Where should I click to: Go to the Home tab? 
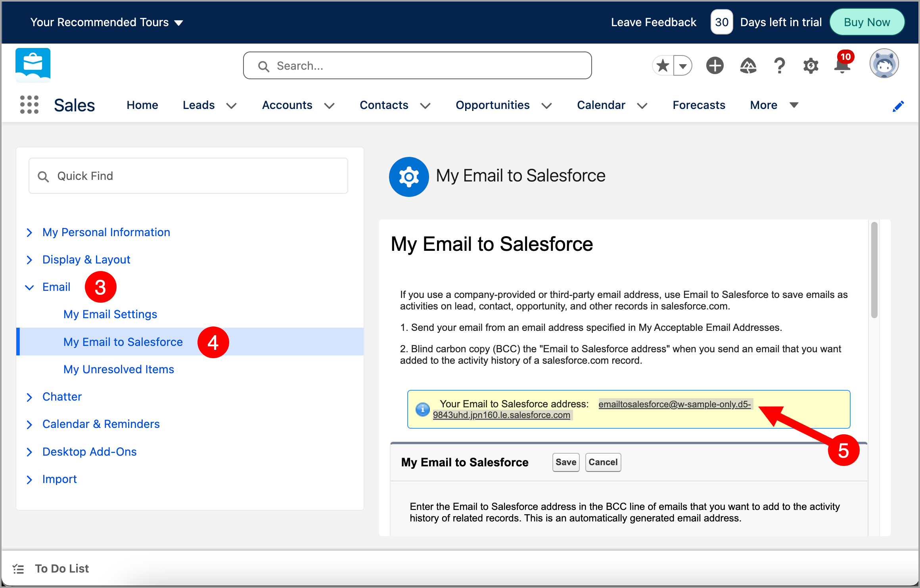click(142, 105)
